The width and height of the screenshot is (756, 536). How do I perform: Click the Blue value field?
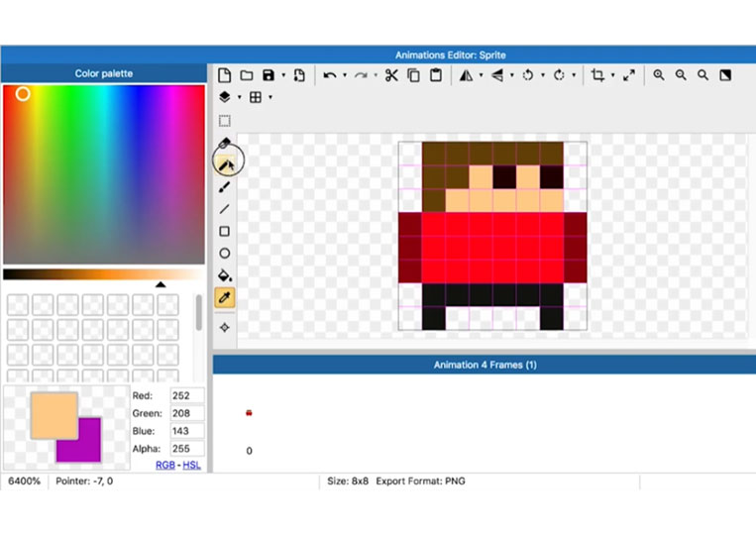tap(187, 431)
